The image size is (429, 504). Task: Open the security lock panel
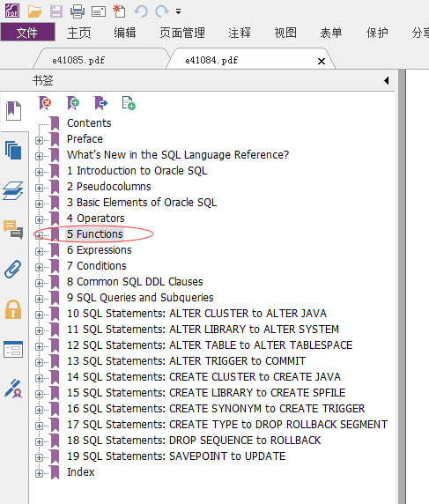13,309
